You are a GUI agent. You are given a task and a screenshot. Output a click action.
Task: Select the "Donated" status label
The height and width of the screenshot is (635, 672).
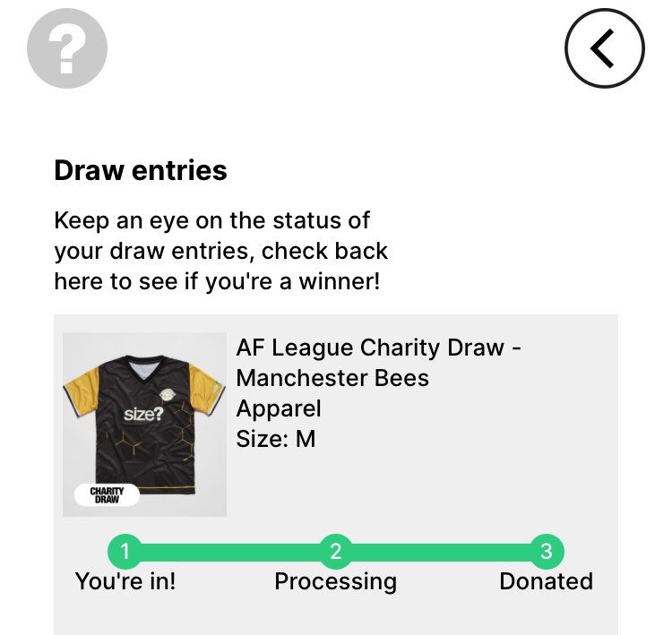pos(546,581)
